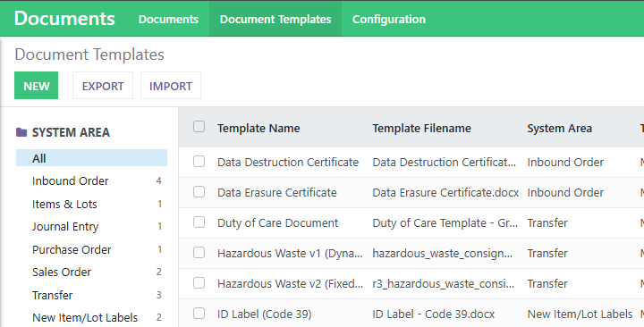Screen dimensions: 644x327
Task: Select all rows with header checkbox
Action: pos(199,127)
